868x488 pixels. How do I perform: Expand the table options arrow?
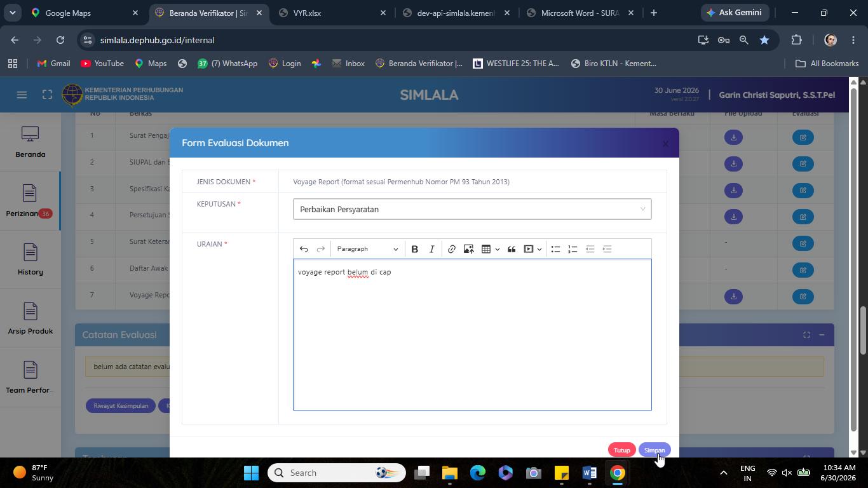(497, 249)
